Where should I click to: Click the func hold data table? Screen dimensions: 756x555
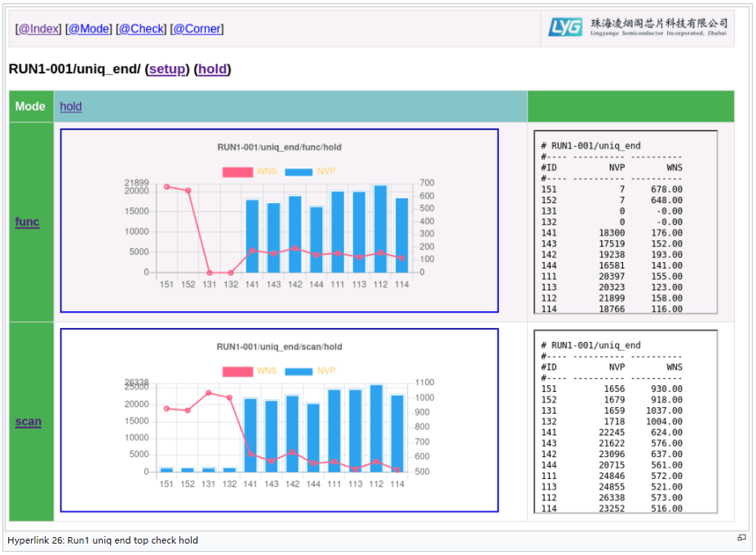coord(626,222)
